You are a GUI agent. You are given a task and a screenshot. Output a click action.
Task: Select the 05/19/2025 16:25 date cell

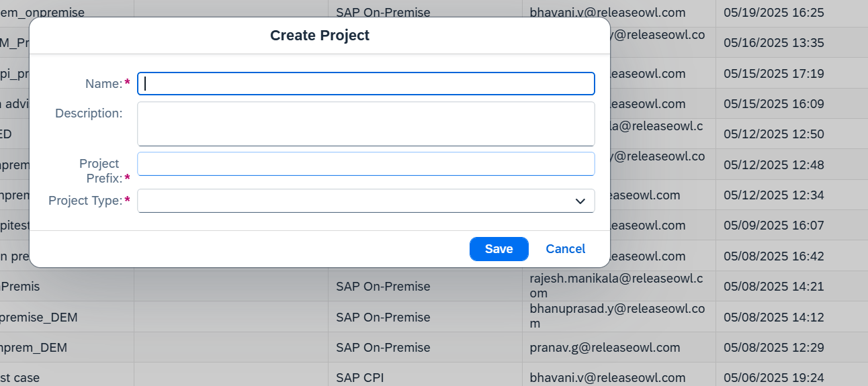point(773,13)
